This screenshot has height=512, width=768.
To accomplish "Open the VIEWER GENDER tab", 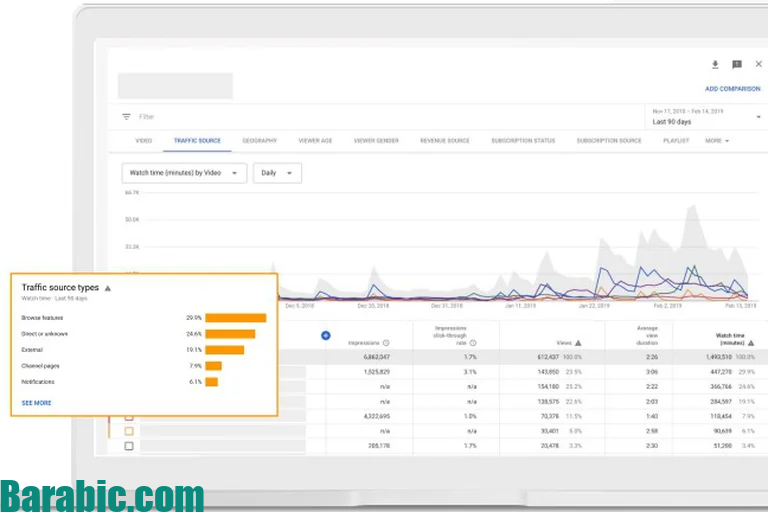I will [x=376, y=141].
